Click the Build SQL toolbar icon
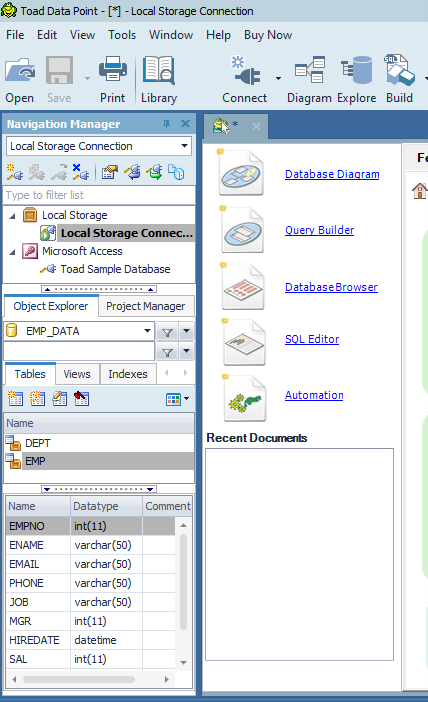The image size is (428, 702). tap(399, 70)
